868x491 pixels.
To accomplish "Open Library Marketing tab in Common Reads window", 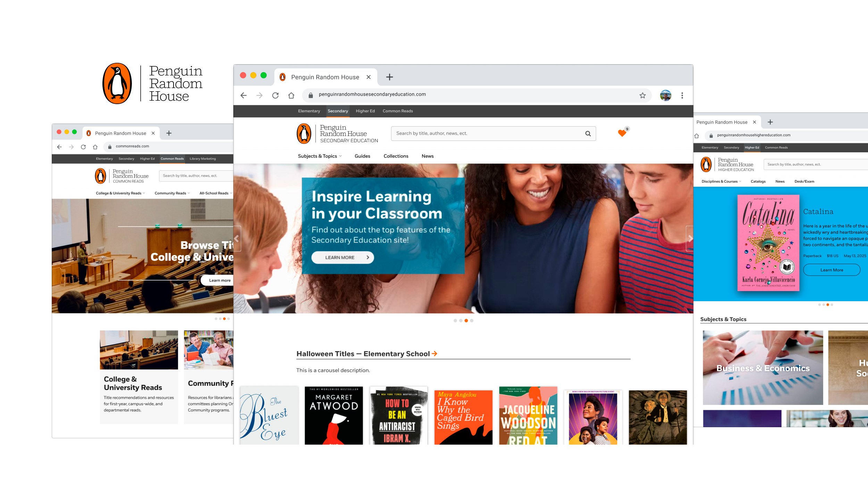I will 203,159.
